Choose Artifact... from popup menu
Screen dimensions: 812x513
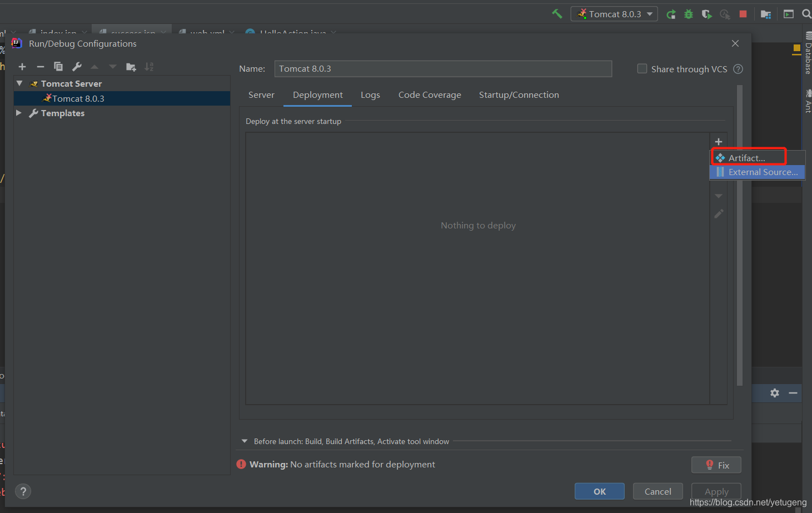click(757, 158)
